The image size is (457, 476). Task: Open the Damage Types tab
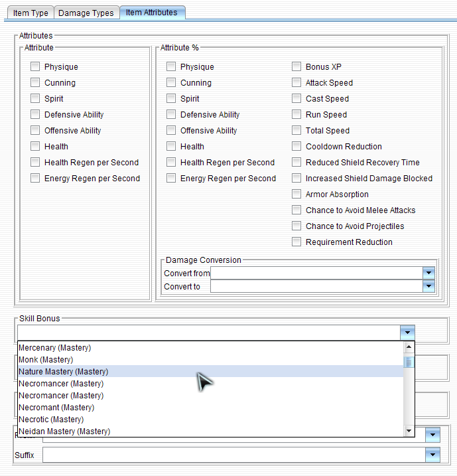86,13
